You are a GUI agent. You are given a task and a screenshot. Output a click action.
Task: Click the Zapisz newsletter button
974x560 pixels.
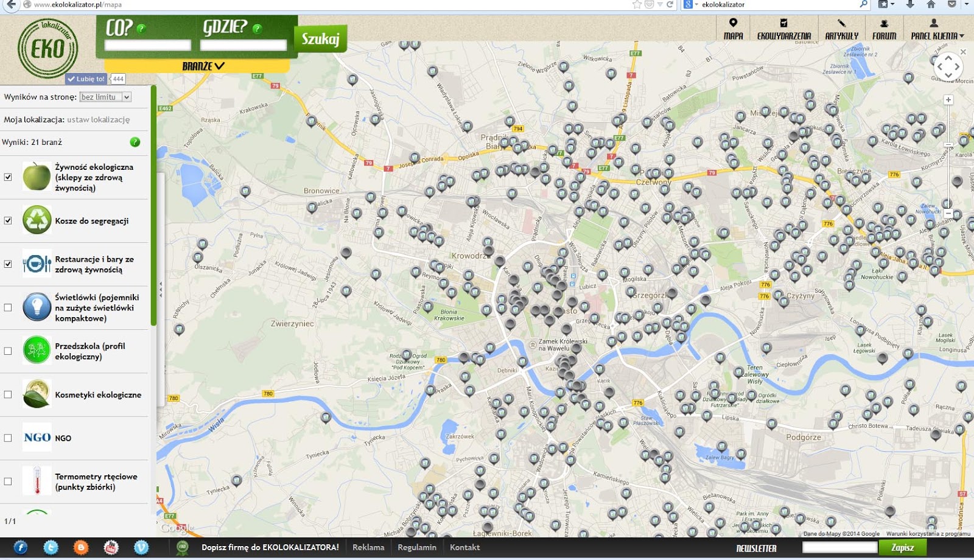pyautogui.click(x=903, y=548)
